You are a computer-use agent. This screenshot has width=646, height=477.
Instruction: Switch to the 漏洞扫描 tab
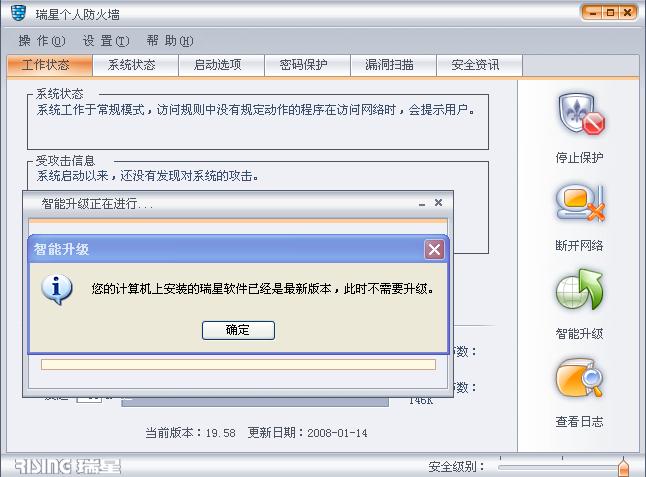[x=393, y=65]
